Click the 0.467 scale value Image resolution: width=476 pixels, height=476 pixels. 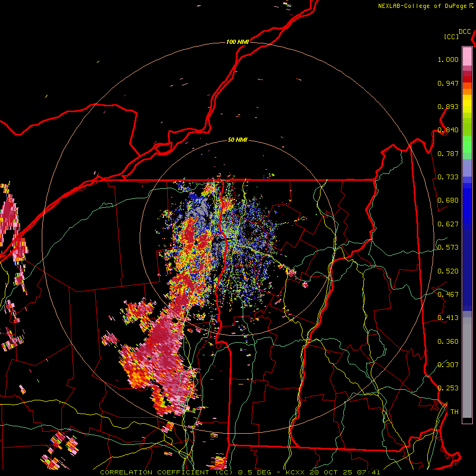pos(448,295)
